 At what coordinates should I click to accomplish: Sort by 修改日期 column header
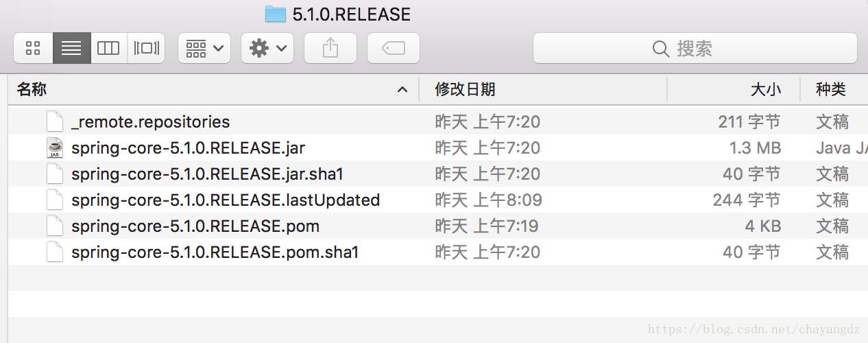(465, 89)
